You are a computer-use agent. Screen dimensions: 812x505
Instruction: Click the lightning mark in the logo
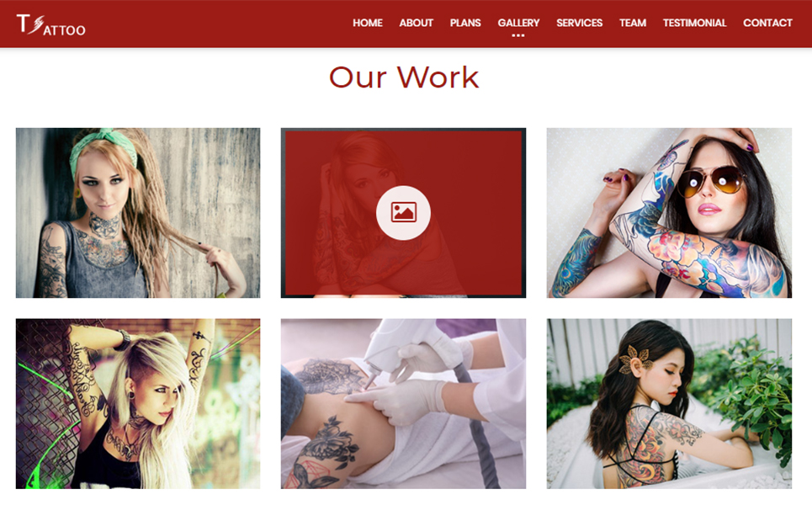click(35, 25)
